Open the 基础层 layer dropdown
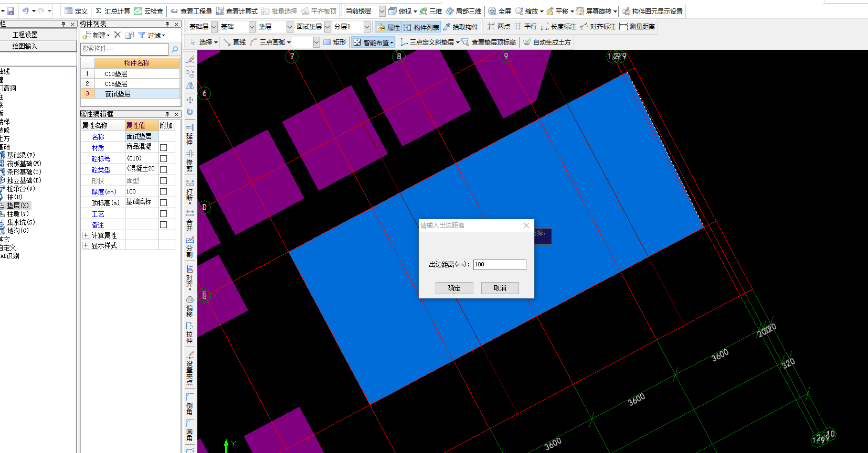 [214, 27]
